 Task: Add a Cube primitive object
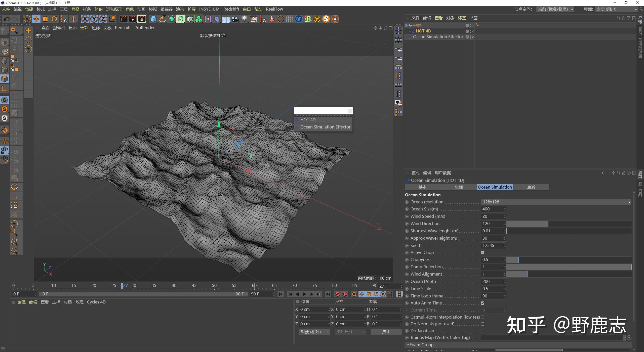(x=153, y=19)
